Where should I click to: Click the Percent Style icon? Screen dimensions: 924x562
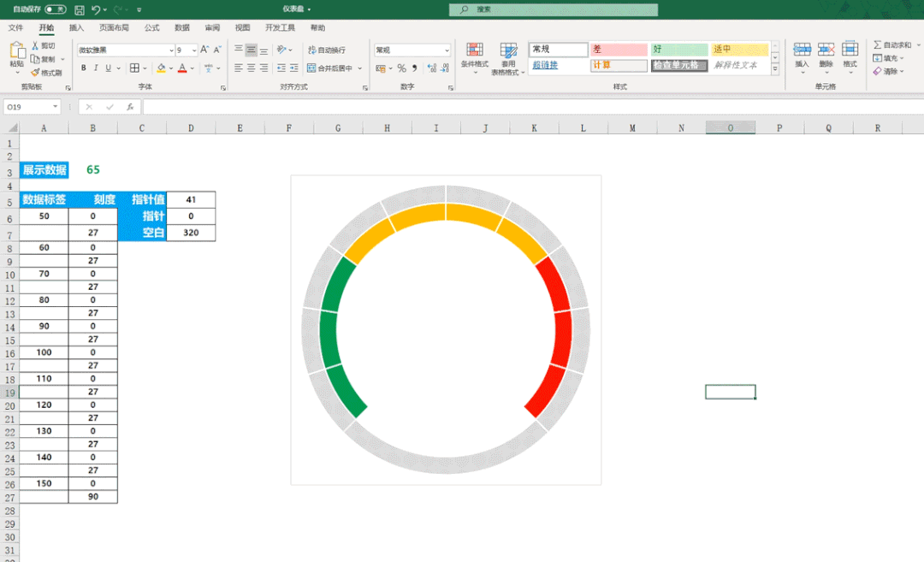(x=401, y=68)
